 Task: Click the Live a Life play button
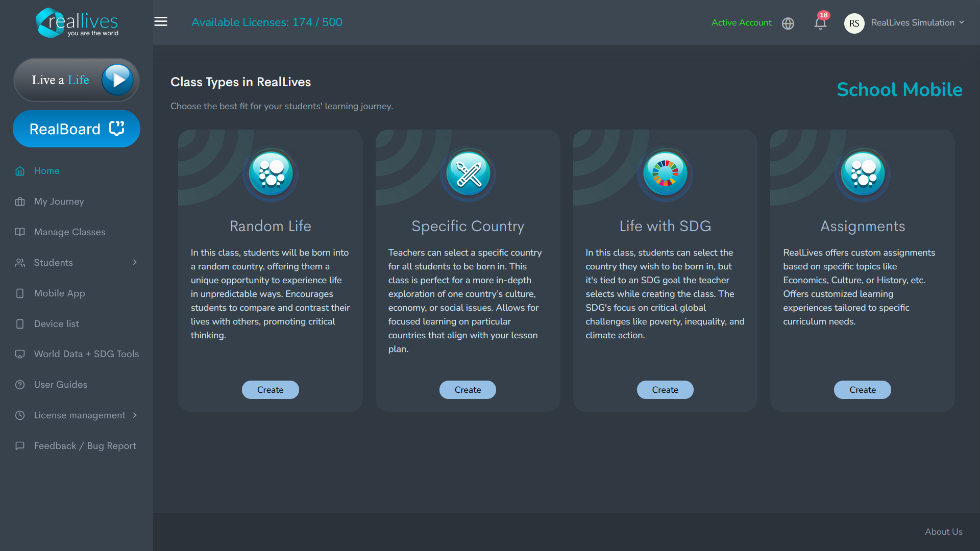[117, 80]
